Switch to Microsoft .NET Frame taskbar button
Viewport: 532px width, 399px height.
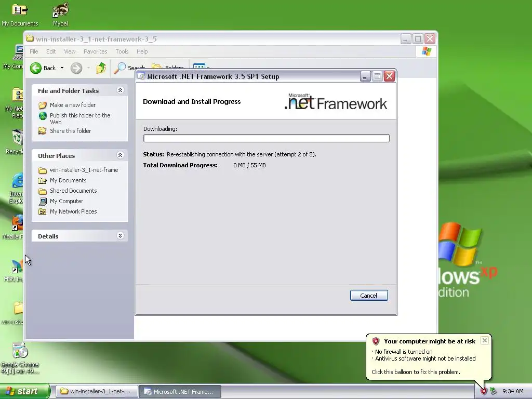(x=180, y=392)
